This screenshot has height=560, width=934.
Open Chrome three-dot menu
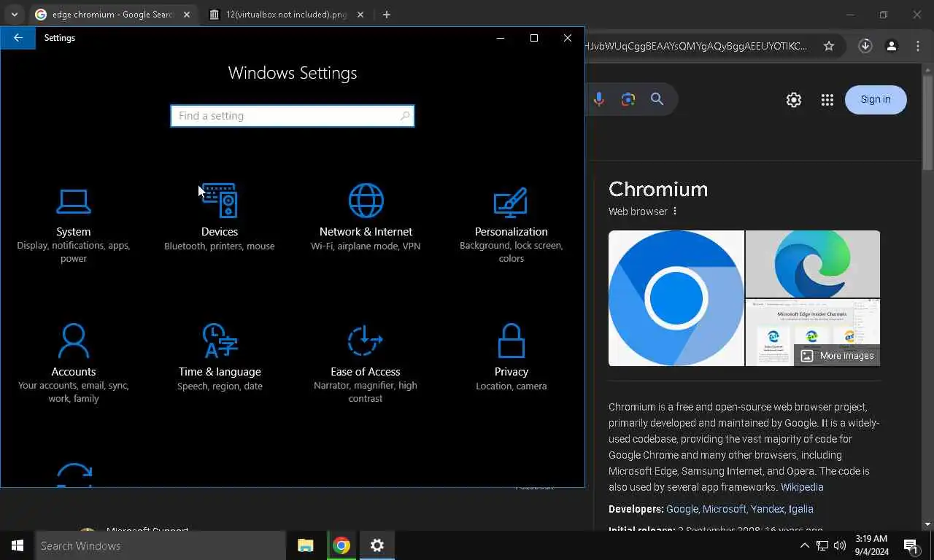[918, 46]
